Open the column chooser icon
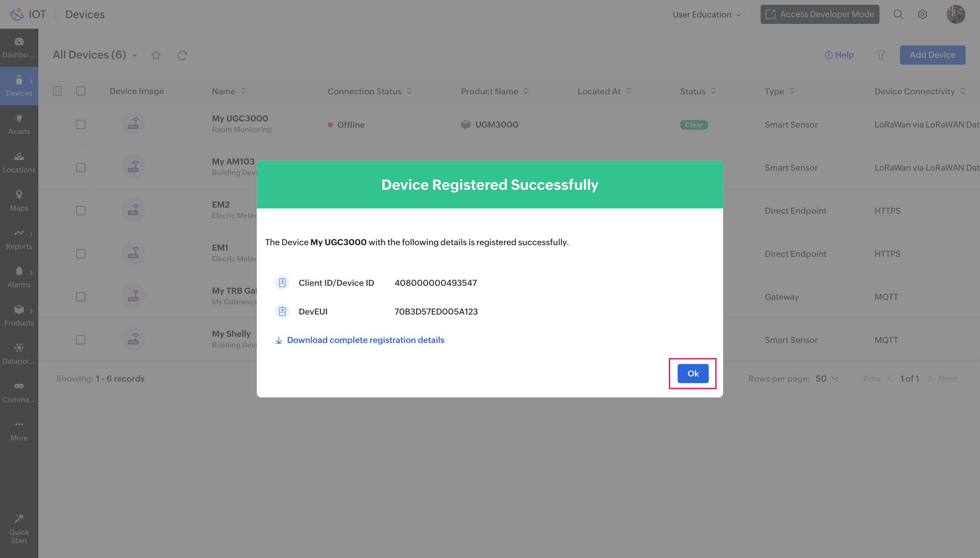This screenshot has height=558, width=980. pyautogui.click(x=57, y=91)
